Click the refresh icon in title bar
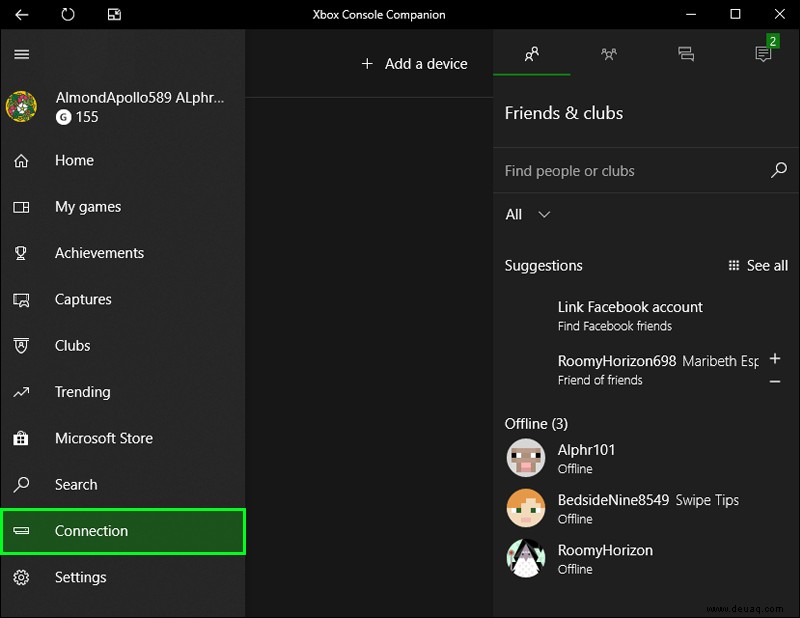The height and width of the screenshot is (618, 800). point(68,14)
